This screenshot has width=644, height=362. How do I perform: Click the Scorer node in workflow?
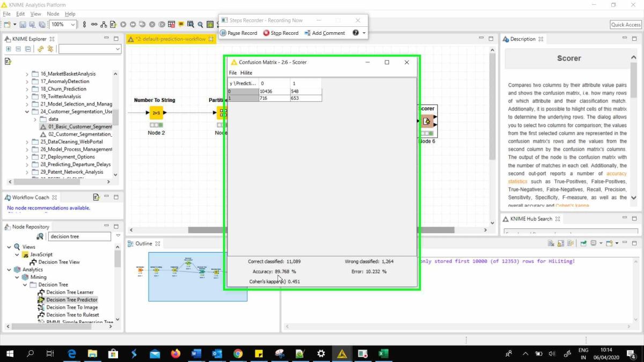coord(427,121)
